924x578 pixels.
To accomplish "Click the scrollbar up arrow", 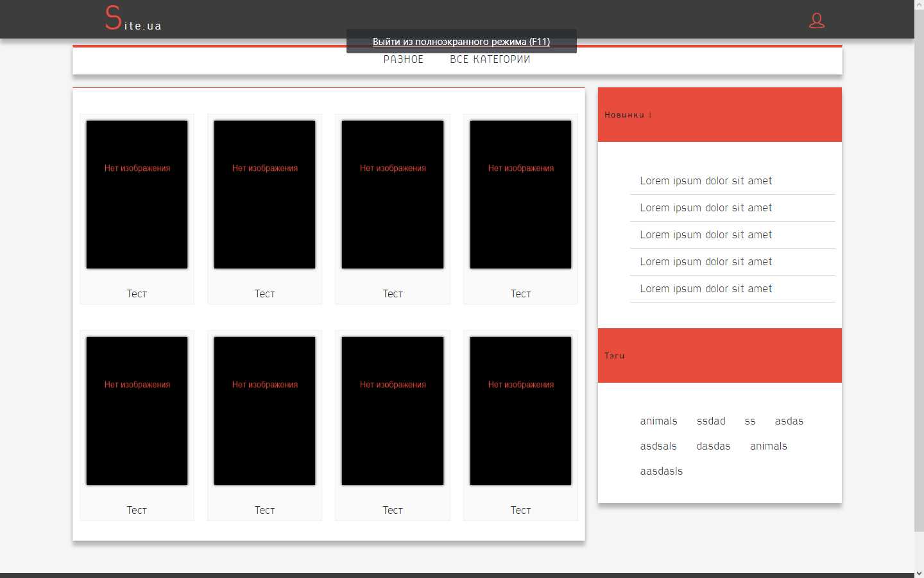I will (919, 4).
